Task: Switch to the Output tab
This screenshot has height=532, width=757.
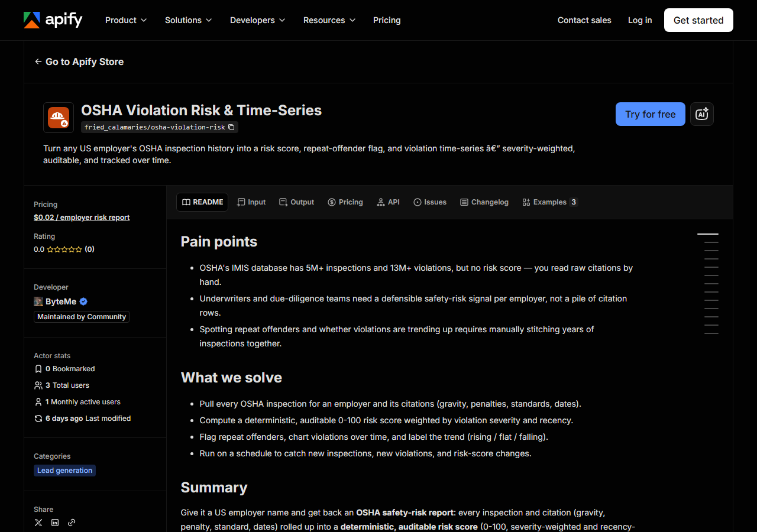Action: coord(297,202)
